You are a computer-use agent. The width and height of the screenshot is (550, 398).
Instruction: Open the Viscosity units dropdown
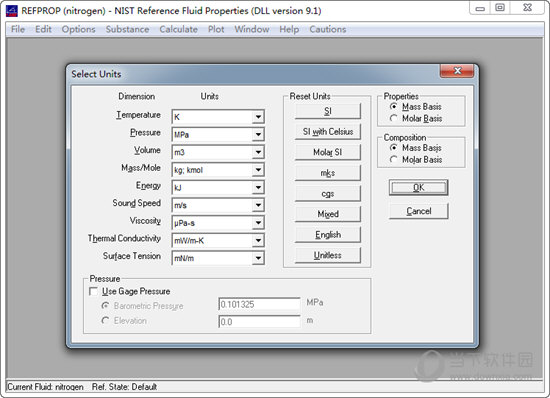coord(258,223)
